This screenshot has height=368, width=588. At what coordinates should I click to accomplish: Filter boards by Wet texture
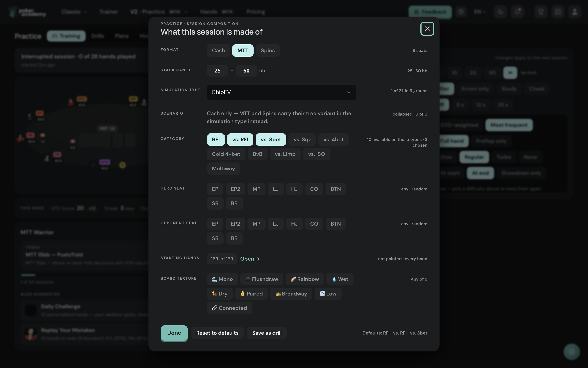coord(340,279)
